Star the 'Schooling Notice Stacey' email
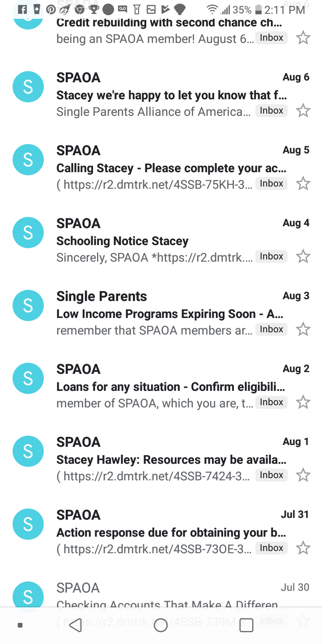 [x=303, y=256]
